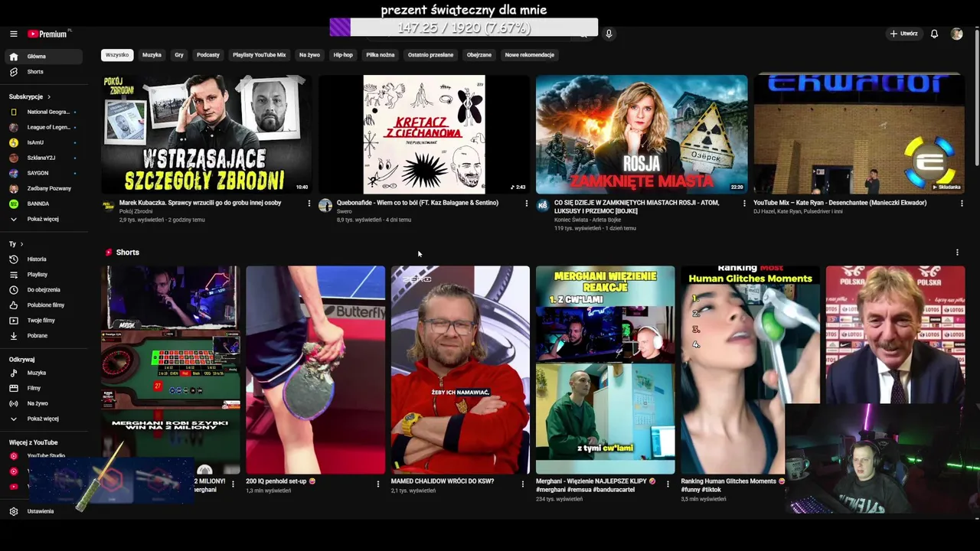
Task: Open the notifications bell
Action: click(934, 34)
